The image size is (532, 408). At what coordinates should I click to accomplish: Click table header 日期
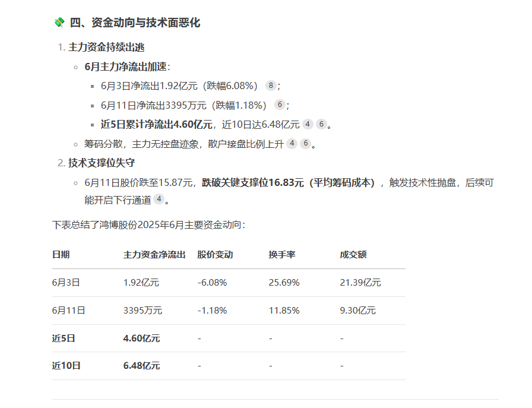pos(61,255)
